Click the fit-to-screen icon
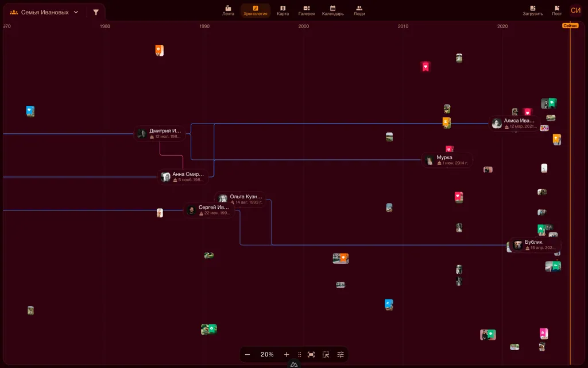588x368 pixels. tap(311, 354)
